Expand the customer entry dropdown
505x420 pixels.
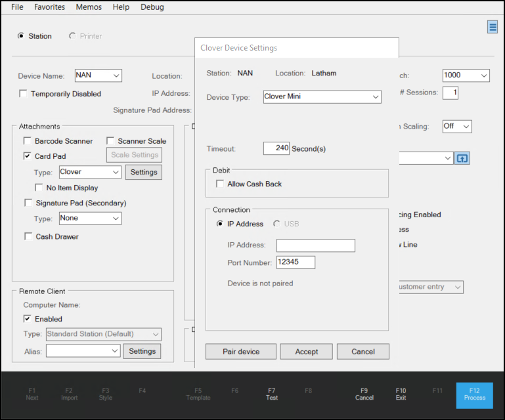pos(431,287)
